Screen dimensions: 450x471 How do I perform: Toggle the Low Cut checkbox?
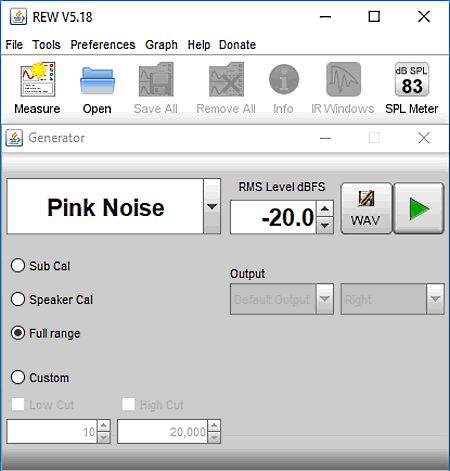pos(18,404)
